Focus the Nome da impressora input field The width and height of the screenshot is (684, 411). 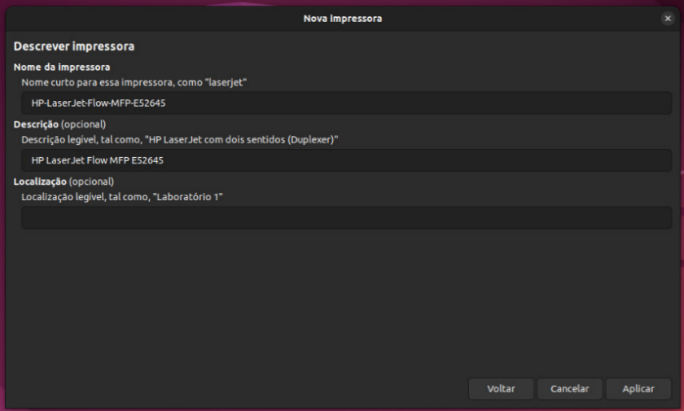tap(346, 103)
